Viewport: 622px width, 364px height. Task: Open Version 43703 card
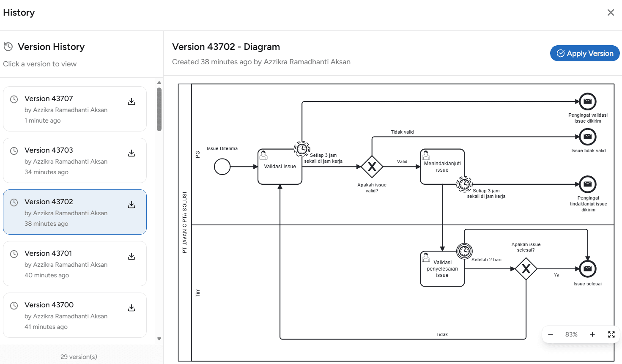tap(75, 161)
